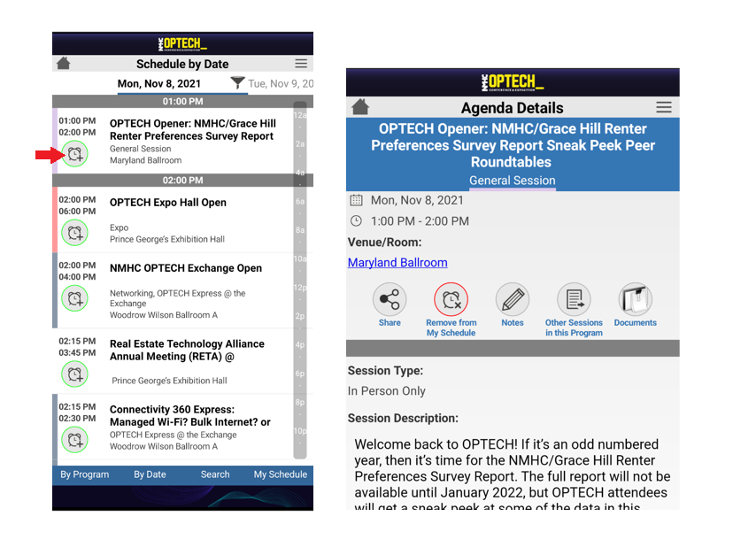Tap the calendar icon beside Mon, Nov 8, 2021

tap(356, 200)
